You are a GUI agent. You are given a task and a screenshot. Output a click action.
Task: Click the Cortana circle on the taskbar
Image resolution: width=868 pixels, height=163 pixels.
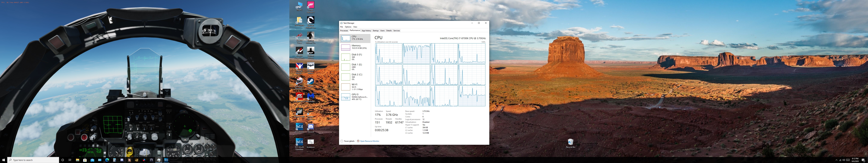click(x=63, y=160)
